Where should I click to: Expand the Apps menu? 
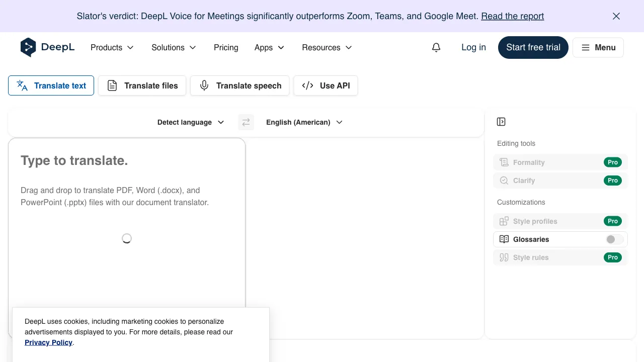point(270,47)
